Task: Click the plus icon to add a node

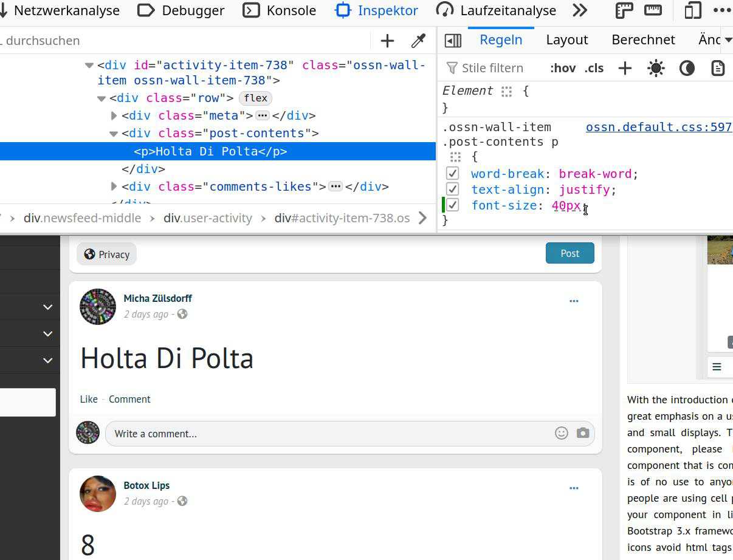Action: [387, 41]
